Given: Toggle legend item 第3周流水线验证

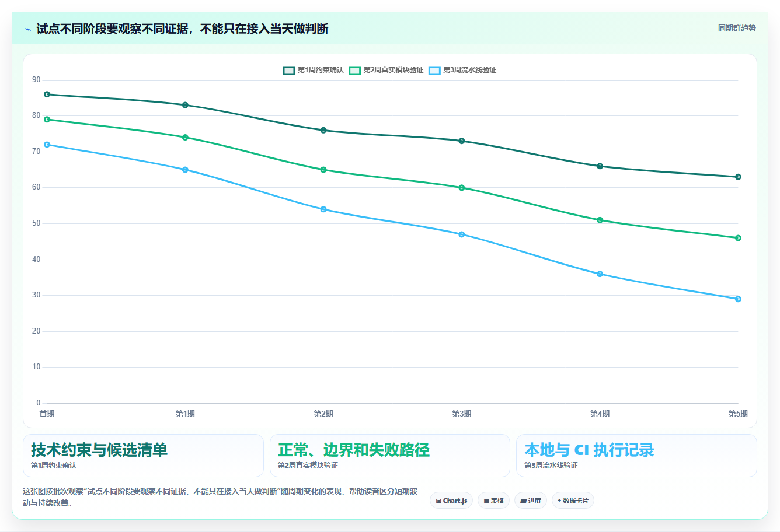Looking at the screenshot, I should tap(462, 70).
